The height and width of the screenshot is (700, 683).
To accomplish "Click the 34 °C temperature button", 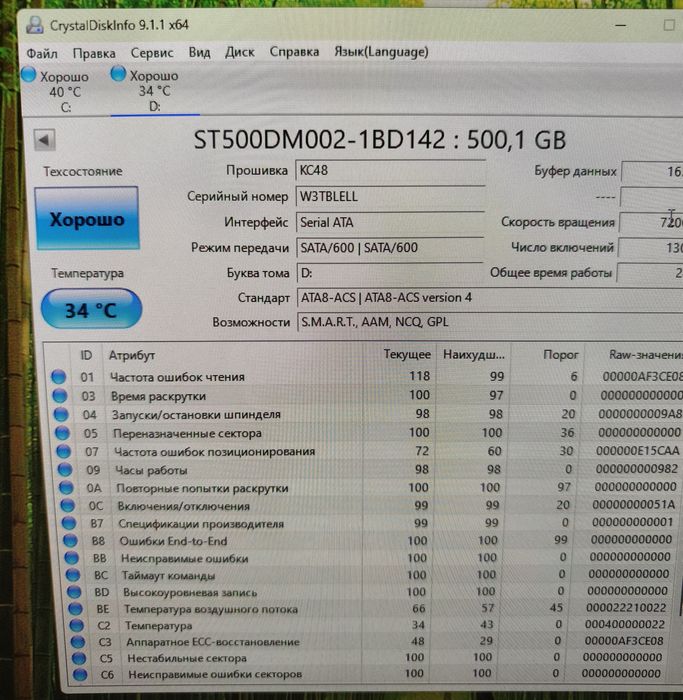I will 91,309.
